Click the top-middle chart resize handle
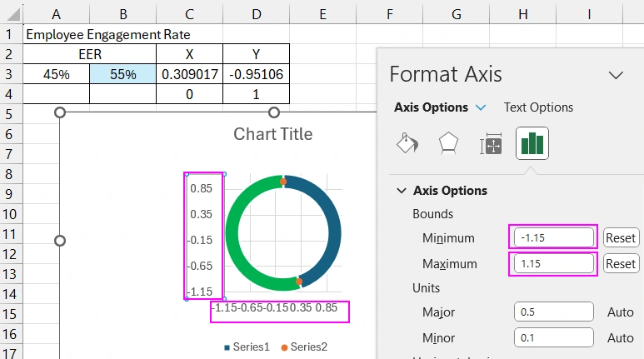 [273, 112]
